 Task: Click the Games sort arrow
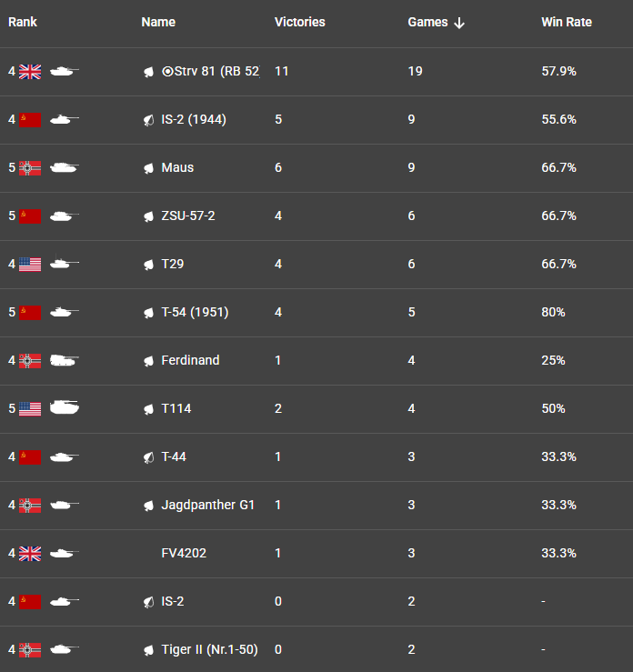459,23
